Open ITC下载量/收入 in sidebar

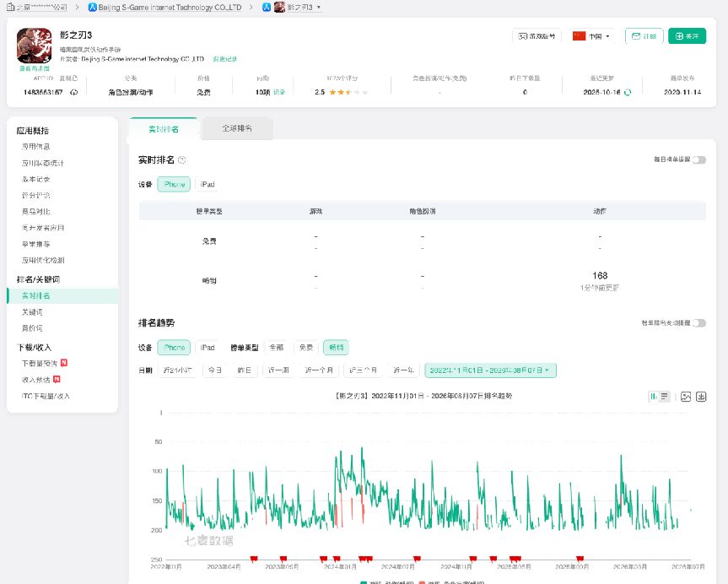(46, 396)
